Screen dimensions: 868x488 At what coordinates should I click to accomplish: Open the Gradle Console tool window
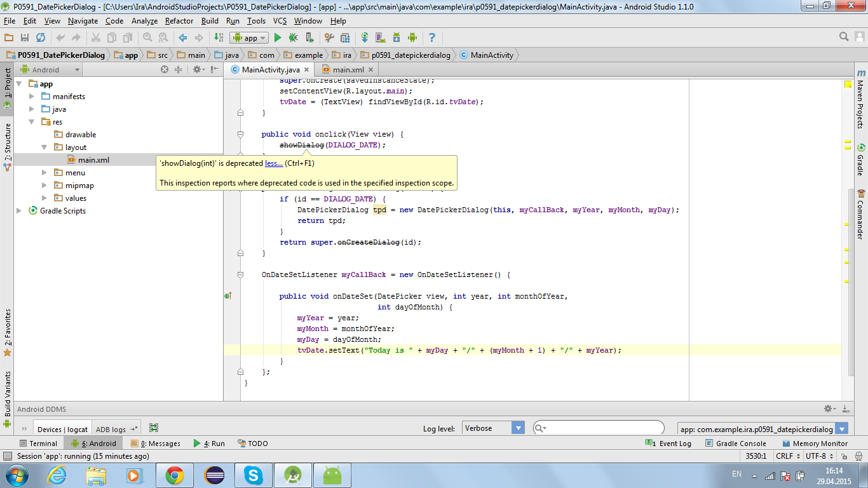pyautogui.click(x=735, y=444)
